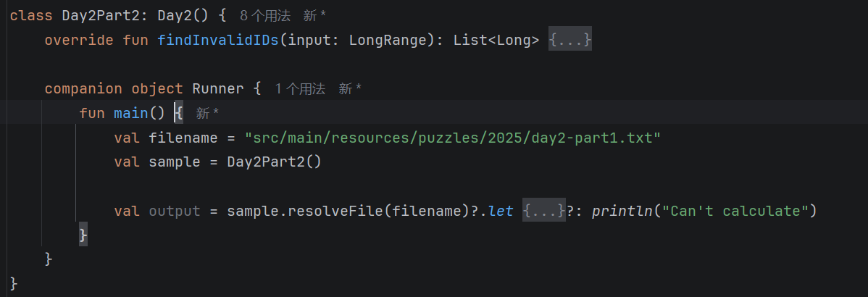Screen dimensions: 868x297
Task: Click the Day2Part2() constructor call
Action: click(x=273, y=162)
